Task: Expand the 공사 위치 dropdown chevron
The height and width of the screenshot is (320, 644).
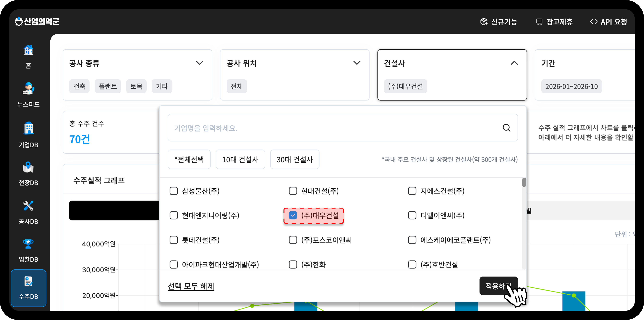Action: [x=357, y=63]
